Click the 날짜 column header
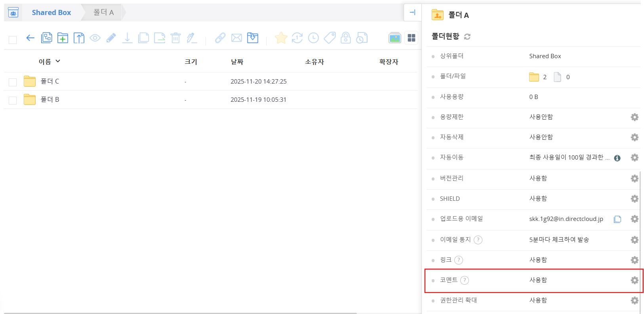644x314 pixels. (237, 62)
